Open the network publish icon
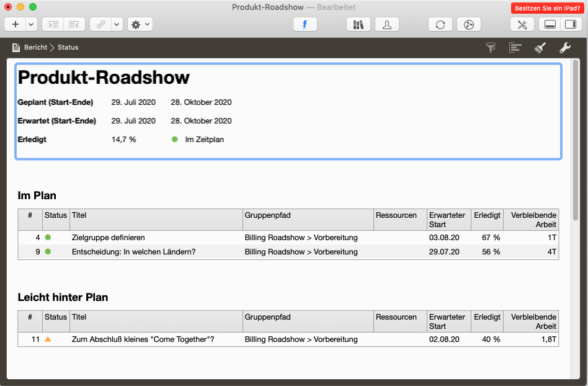 468,24
